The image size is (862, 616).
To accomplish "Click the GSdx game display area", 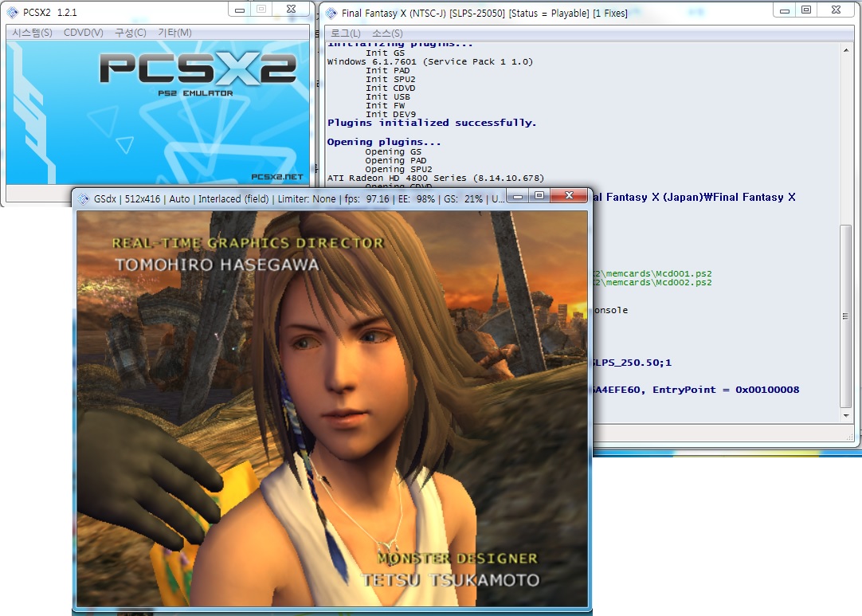I will 332,409.
